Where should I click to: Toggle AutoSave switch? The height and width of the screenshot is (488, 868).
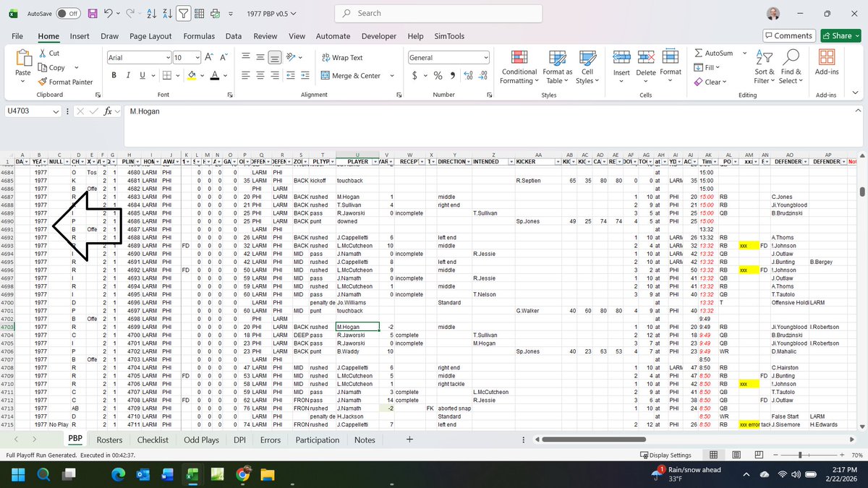[x=67, y=13]
